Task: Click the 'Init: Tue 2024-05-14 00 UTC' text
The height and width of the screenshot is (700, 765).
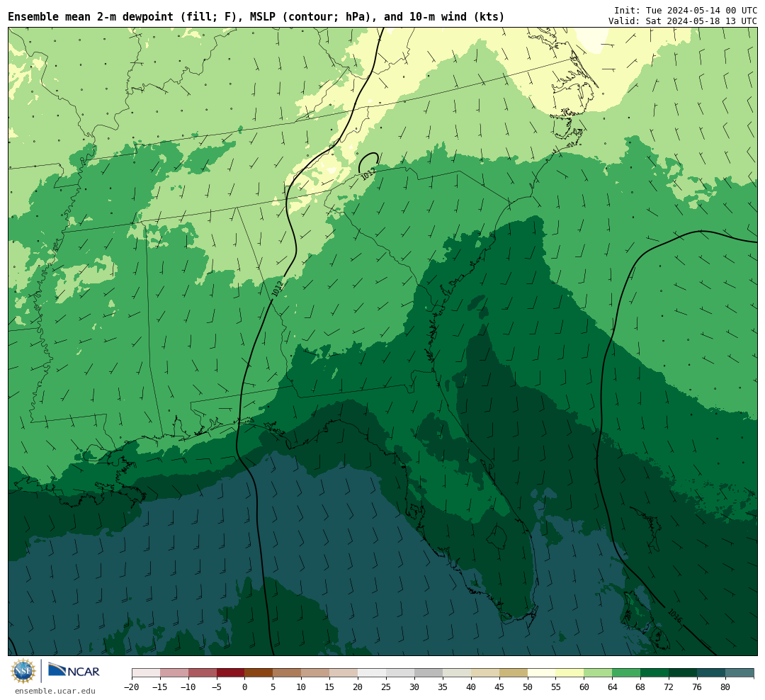Action: (x=686, y=10)
